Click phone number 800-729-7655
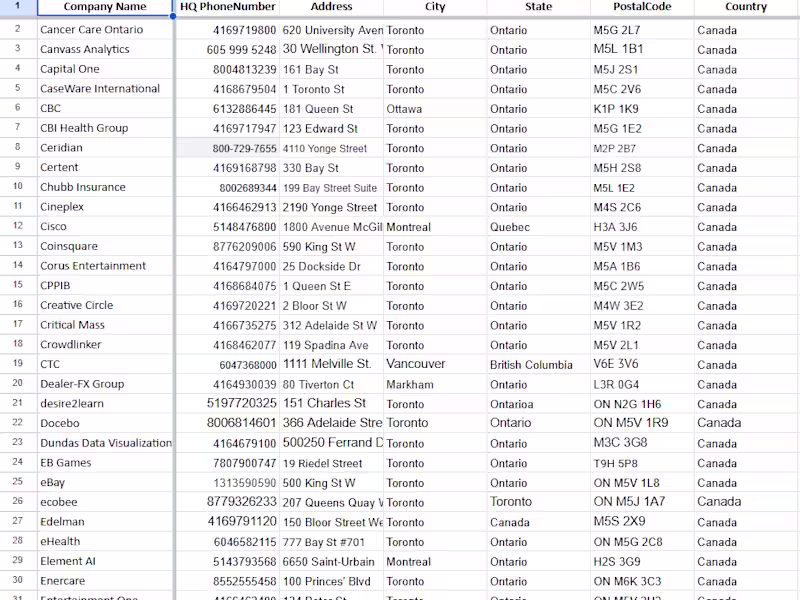 228,148
